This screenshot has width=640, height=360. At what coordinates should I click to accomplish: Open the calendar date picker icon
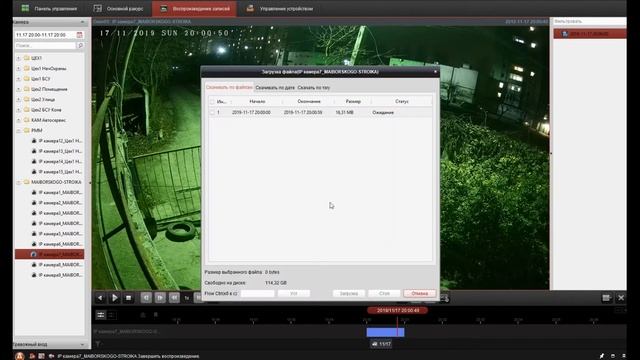(80, 35)
